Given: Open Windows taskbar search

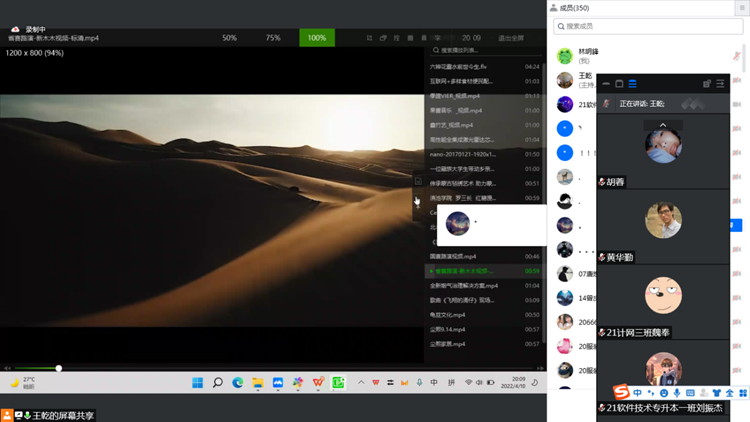Looking at the screenshot, I should [x=218, y=382].
